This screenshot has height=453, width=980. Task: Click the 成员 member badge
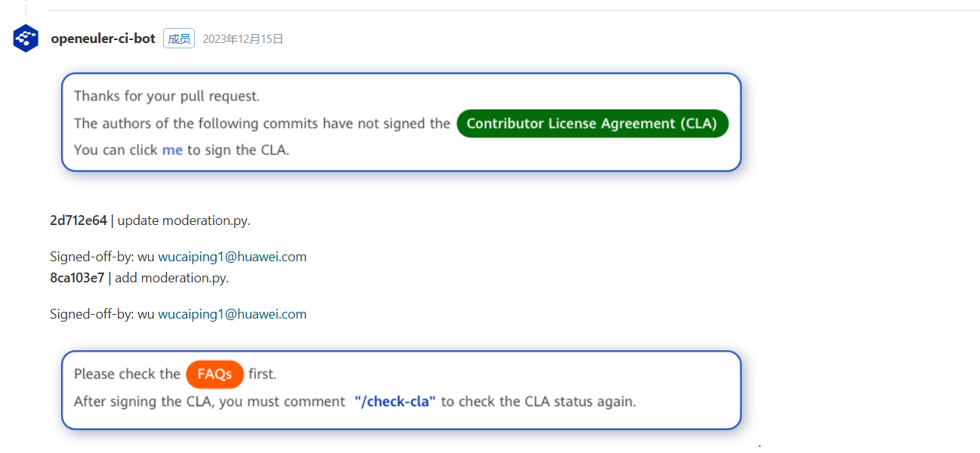click(179, 39)
